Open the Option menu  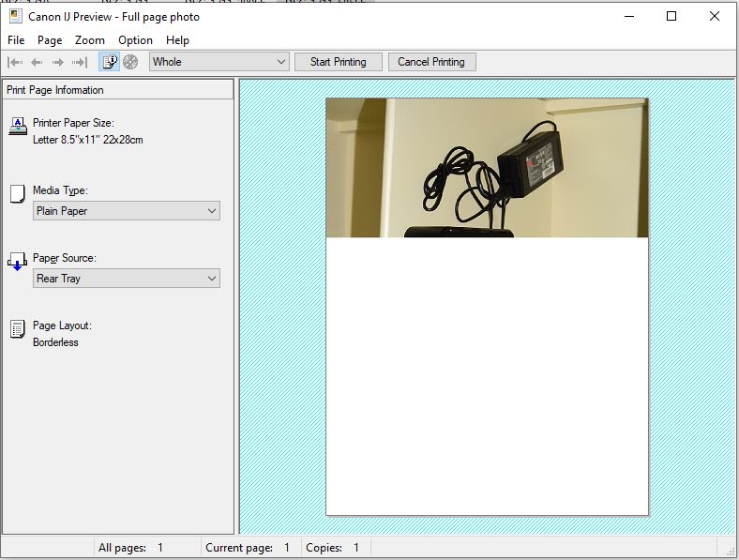pyautogui.click(x=135, y=40)
